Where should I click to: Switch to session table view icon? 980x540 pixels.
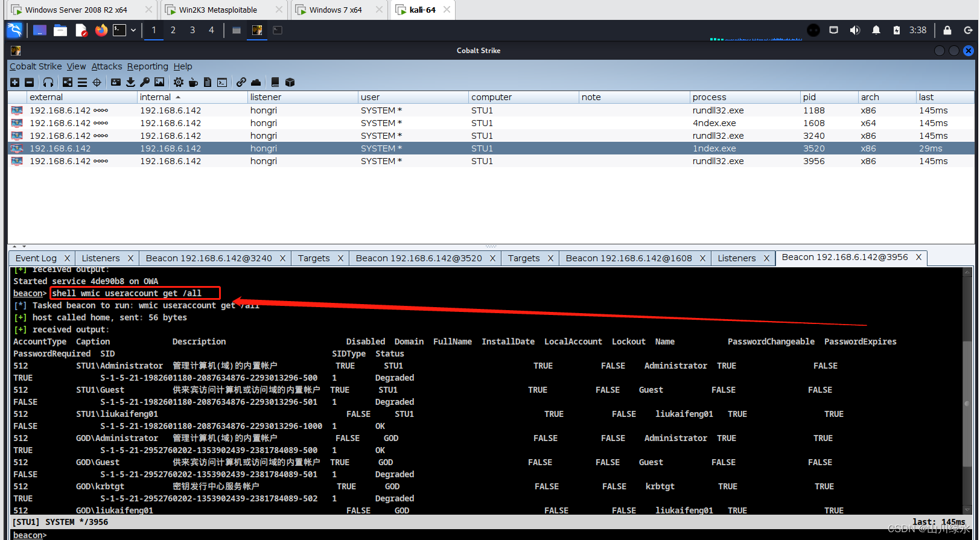point(82,82)
